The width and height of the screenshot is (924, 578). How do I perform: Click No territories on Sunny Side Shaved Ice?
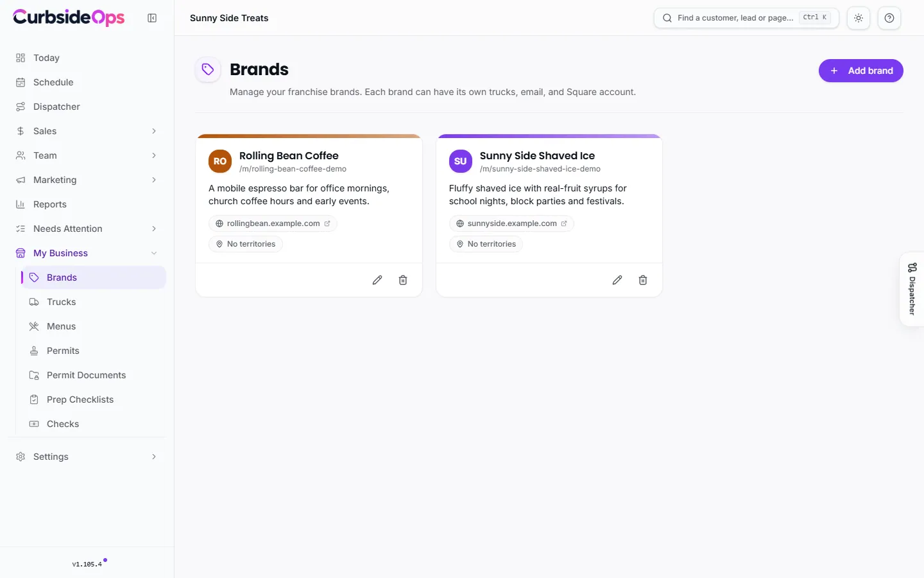486,244
